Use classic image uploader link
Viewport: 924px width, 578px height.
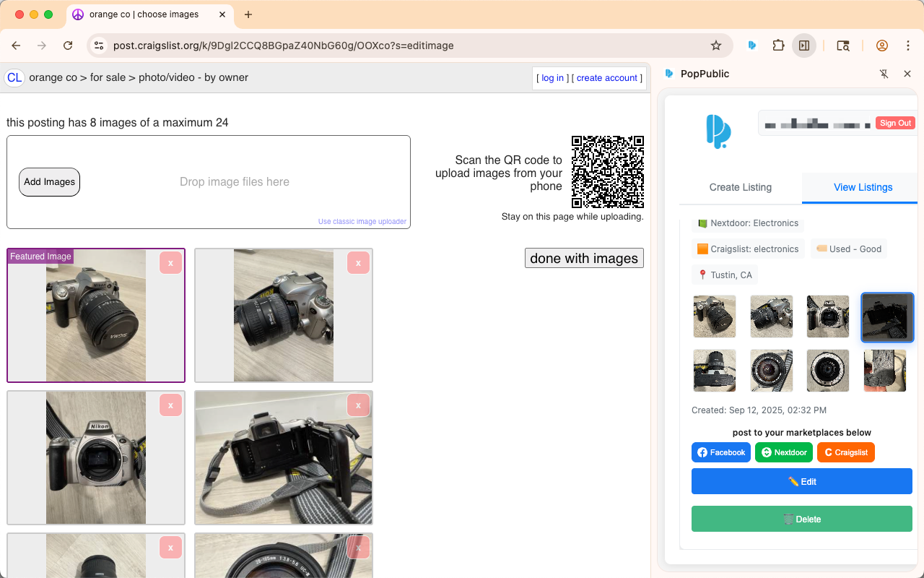click(x=362, y=221)
